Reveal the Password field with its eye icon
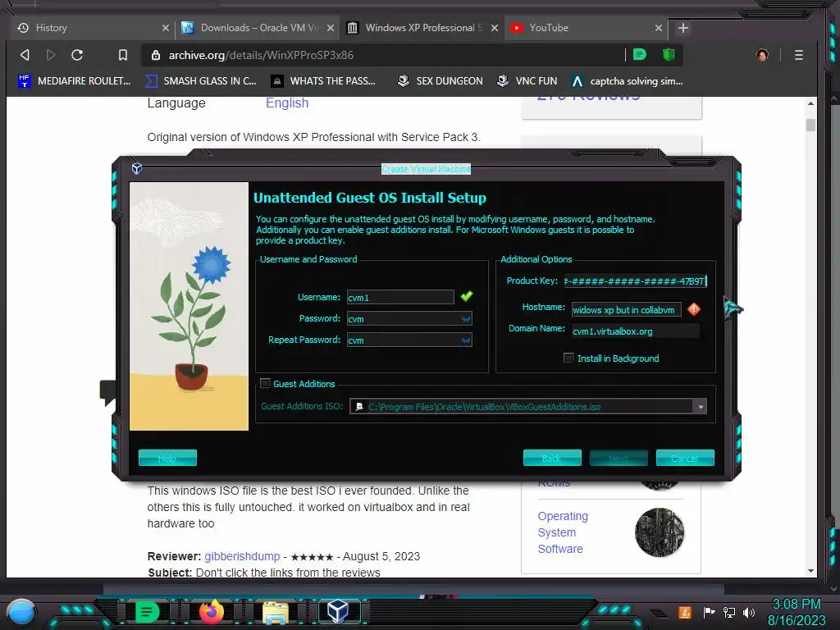This screenshot has width=840, height=630. point(466,319)
